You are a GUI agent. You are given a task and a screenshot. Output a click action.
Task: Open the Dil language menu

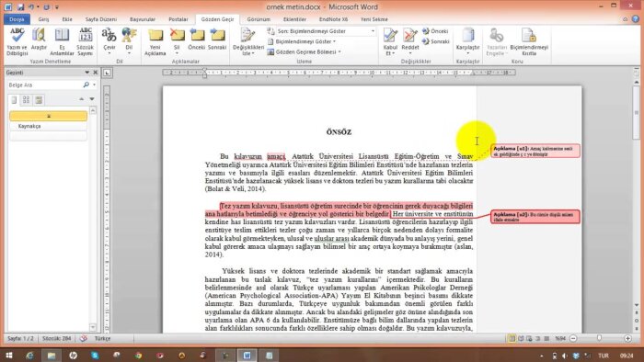pos(129,41)
